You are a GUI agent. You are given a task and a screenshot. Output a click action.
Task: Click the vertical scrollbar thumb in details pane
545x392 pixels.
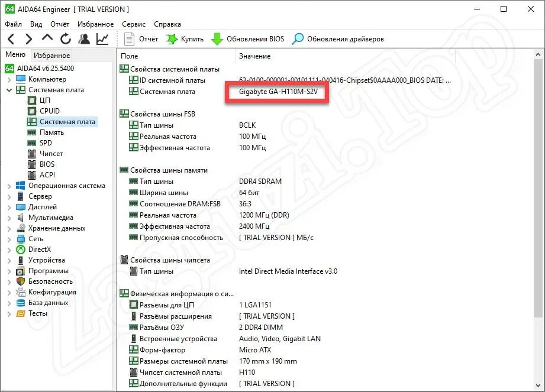point(538,188)
